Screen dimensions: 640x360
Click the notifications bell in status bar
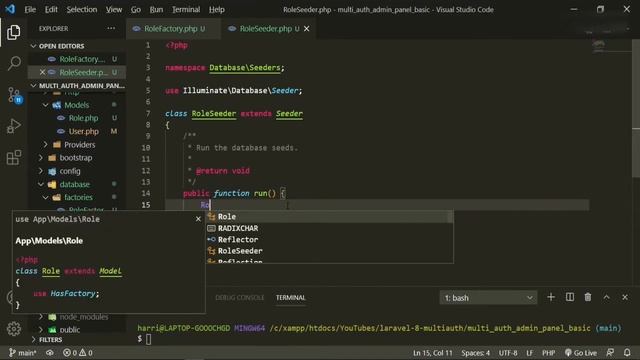pos(627,352)
